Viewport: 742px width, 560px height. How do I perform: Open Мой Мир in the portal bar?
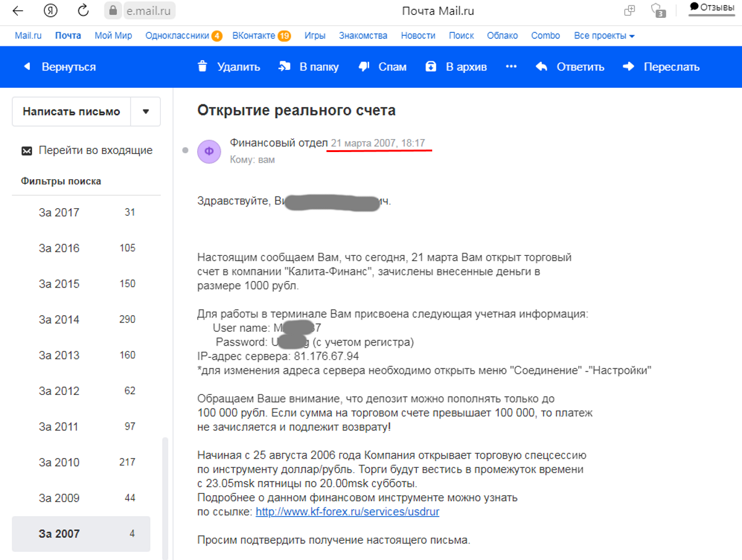tap(113, 36)
